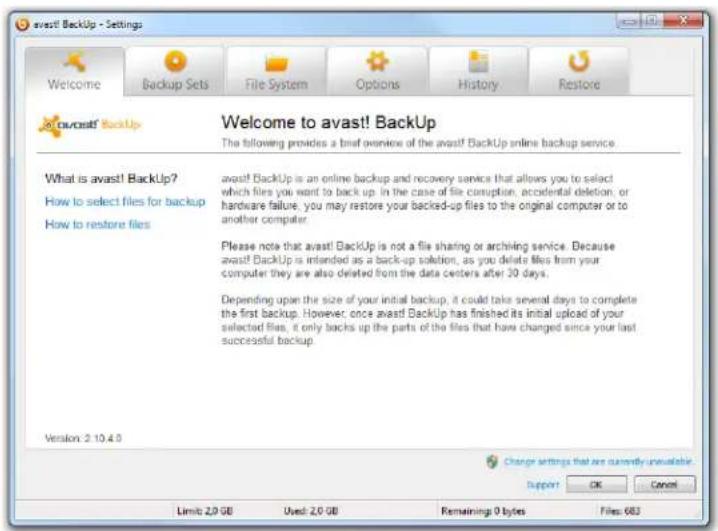Open How to restore files link
Screen dimensions: 718x531
click(98, 224)
